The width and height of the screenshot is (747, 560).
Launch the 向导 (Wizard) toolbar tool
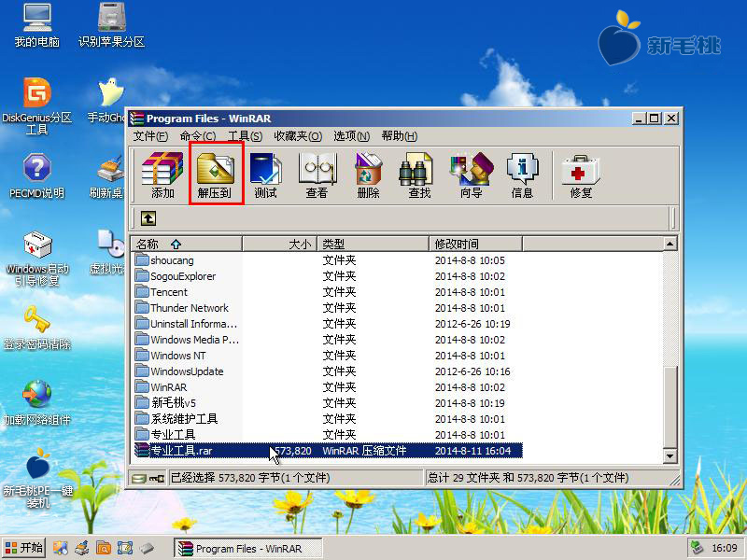pos(472,175)
